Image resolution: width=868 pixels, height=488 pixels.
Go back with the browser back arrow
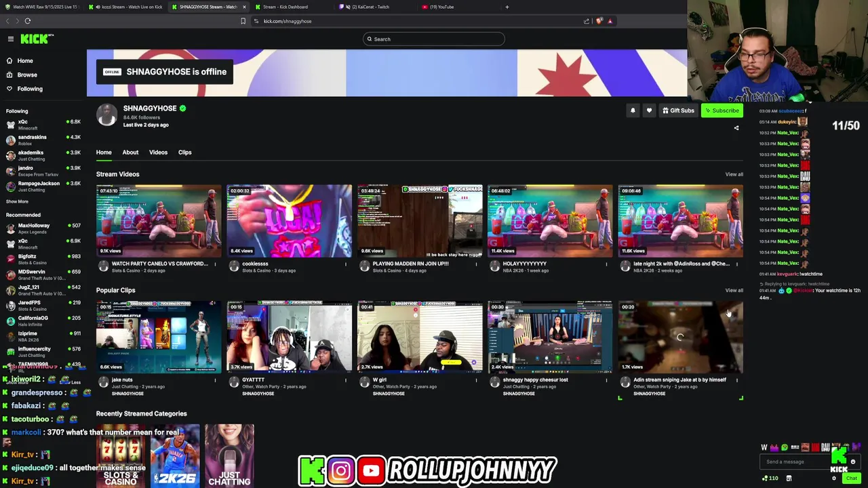pos(8,21)
